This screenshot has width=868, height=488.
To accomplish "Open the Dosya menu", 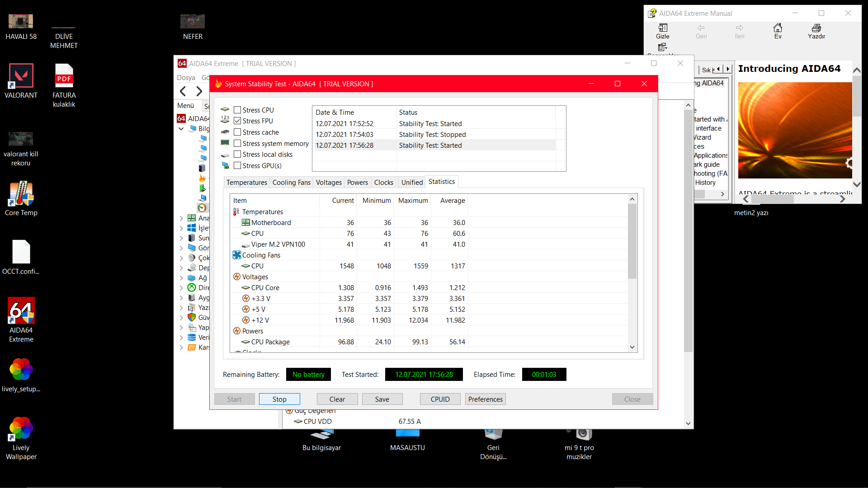I will point(186,78).
